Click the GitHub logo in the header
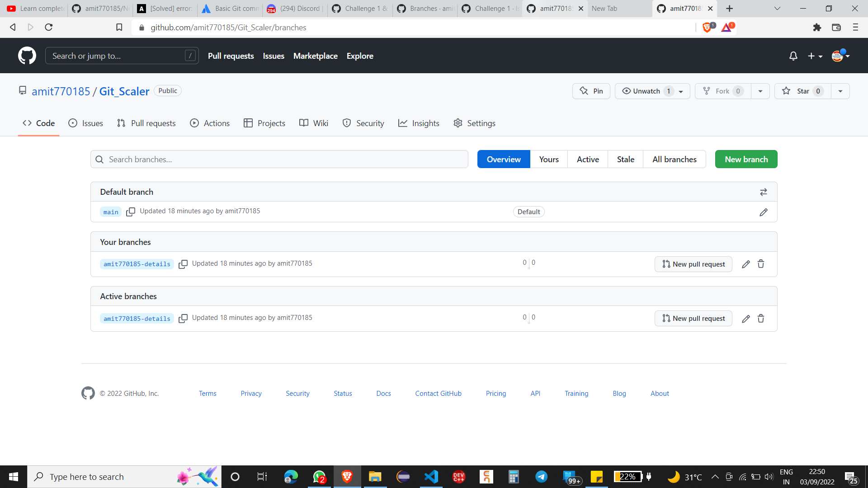868x488 pixels. pos(27,56)
